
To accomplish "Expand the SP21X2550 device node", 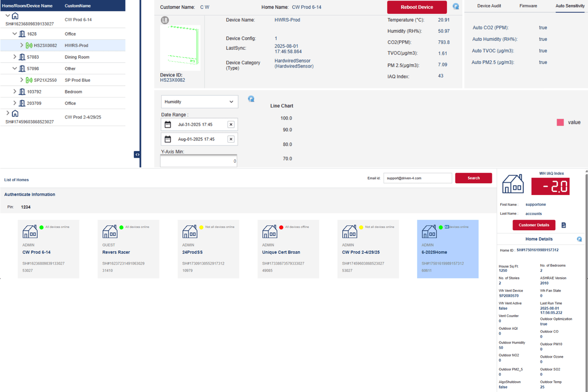I will (x=22, y=80).
